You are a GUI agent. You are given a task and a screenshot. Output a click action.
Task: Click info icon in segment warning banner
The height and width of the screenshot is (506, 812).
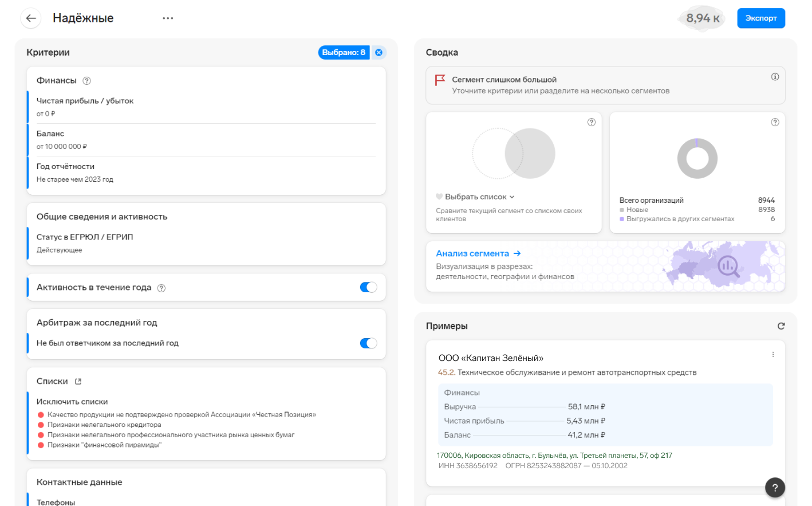point(775,77)
